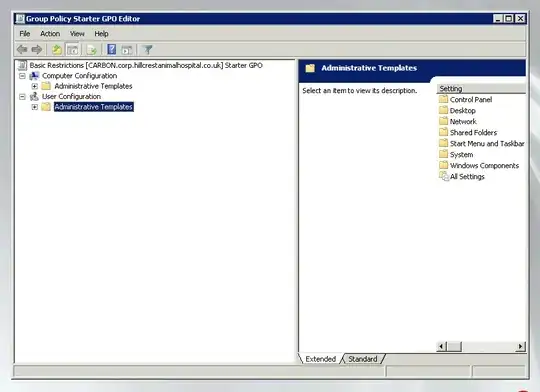Image resolution: width=540 pixels, height=392 pixels.
Task: Click 'Select an item to view its description' text
Action: [360, 91]
